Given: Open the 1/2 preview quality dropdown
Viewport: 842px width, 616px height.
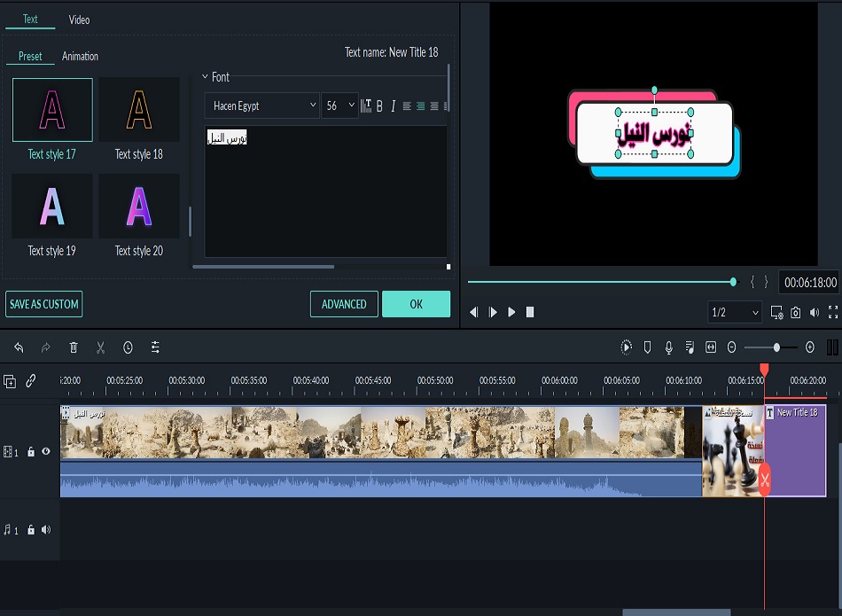Looking at the screenshot, I should click(735, 313).
